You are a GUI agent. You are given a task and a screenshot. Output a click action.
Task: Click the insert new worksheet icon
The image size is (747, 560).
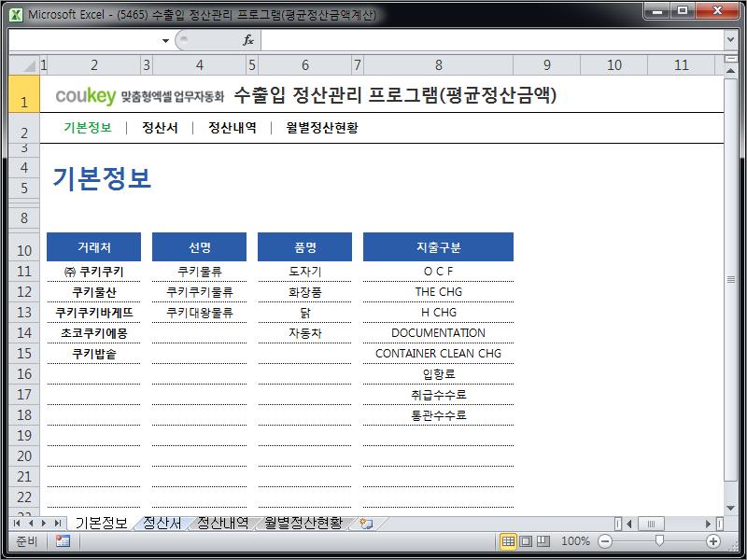tap(366, 524)
